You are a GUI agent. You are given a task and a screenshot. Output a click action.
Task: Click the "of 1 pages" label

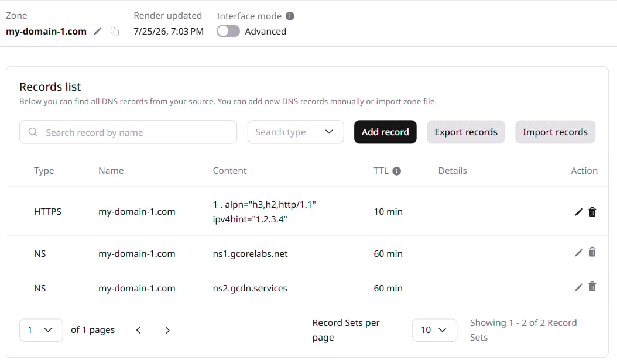[93, 329]
